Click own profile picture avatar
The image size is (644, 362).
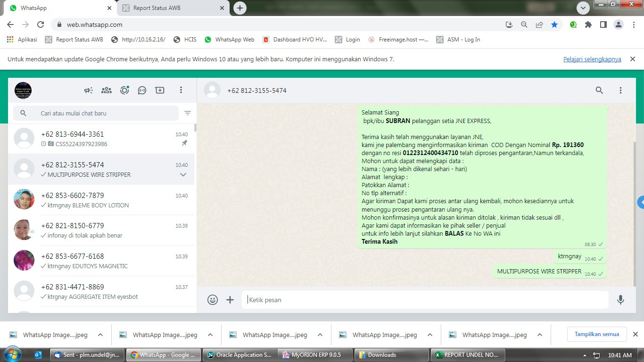pyautogui.click(x=23, y=90)
